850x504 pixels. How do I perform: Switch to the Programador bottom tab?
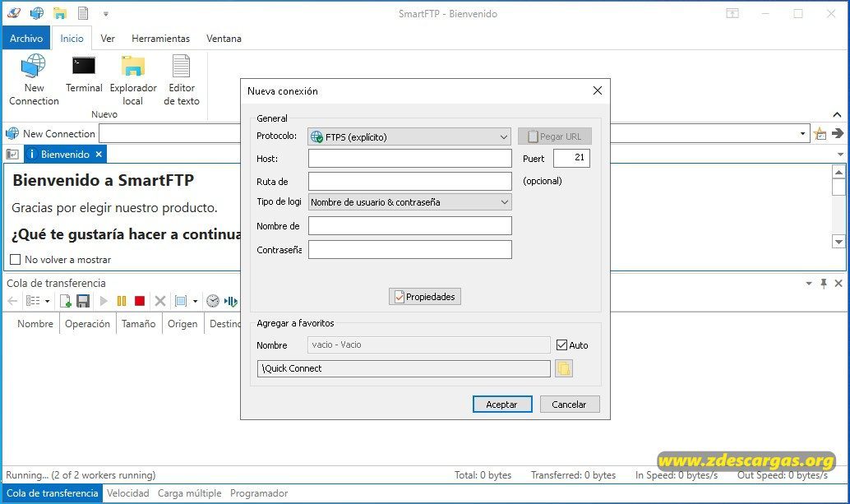click(259, 493)
